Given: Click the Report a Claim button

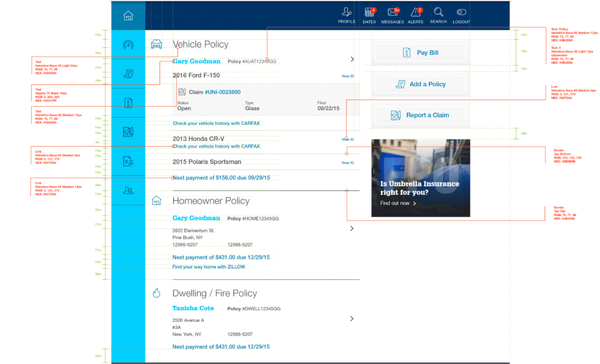Looking at the screenshot, I should 421,115.
